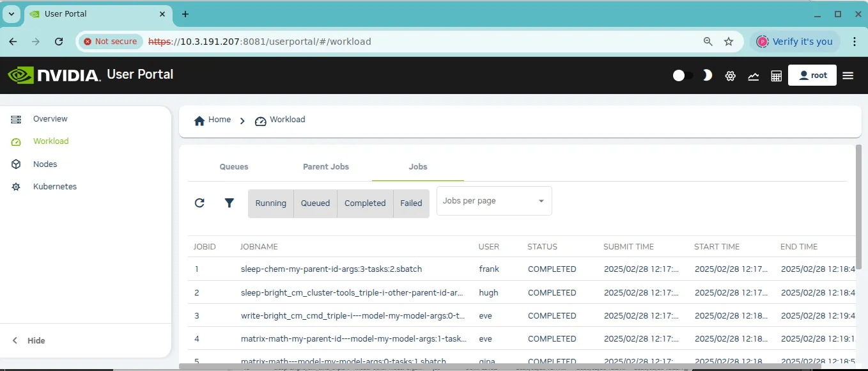Viewport: 868px width, 371px height.
Task: Refresh the jobs list
Action: tap(199, 203)
